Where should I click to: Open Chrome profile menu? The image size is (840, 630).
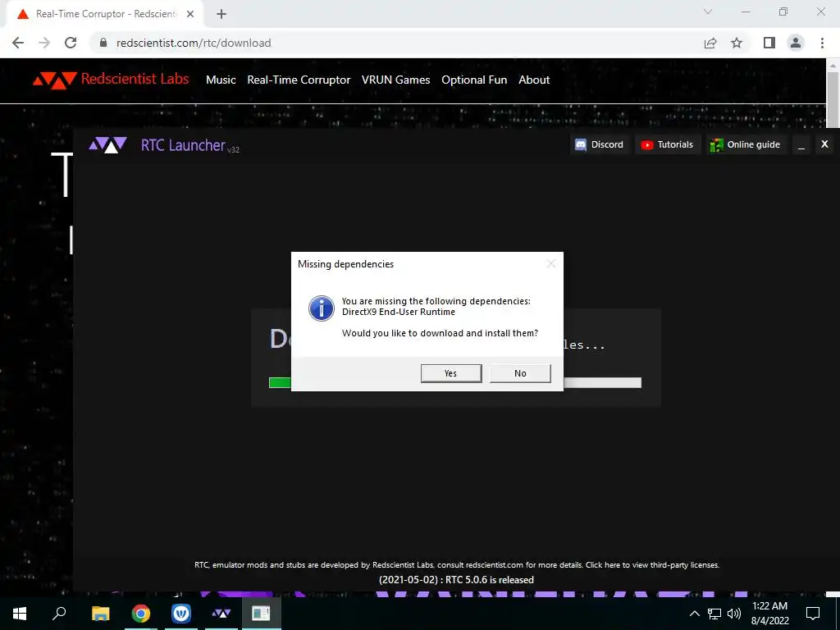[x=796, y=43]
